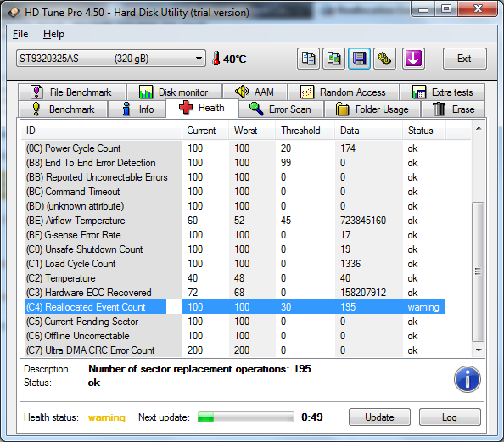This screenshot has width=504, height=442.
Task: Click the yellow Health status warning text
Action: point(106,417)
